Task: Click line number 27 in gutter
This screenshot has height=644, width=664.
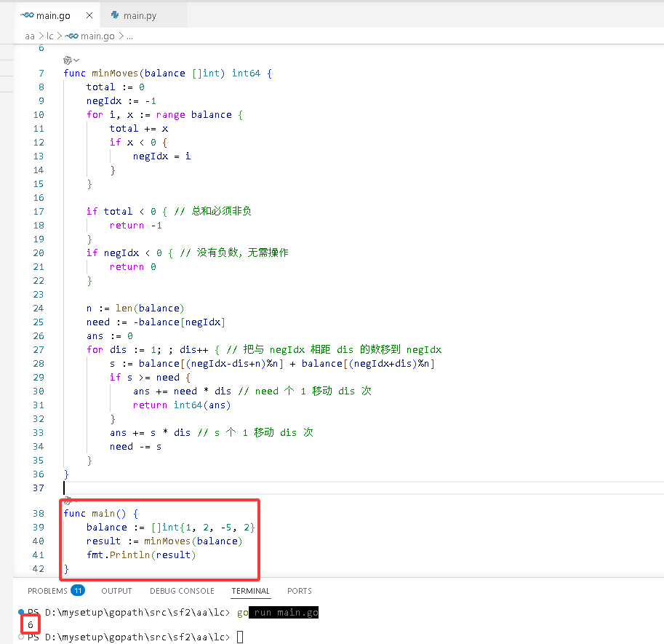Action: point(39,350)
